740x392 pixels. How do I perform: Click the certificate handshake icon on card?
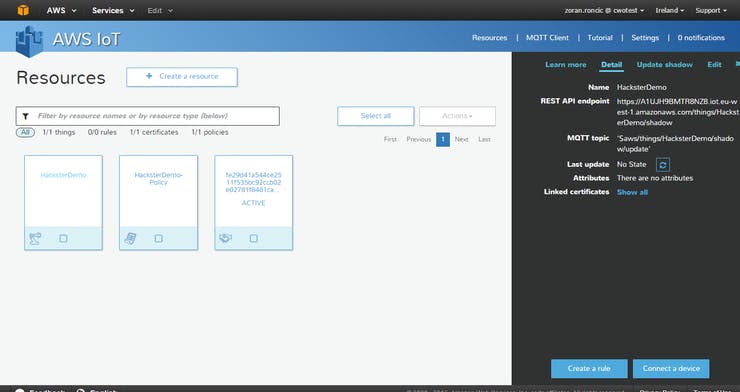click(x=226, y=238)
